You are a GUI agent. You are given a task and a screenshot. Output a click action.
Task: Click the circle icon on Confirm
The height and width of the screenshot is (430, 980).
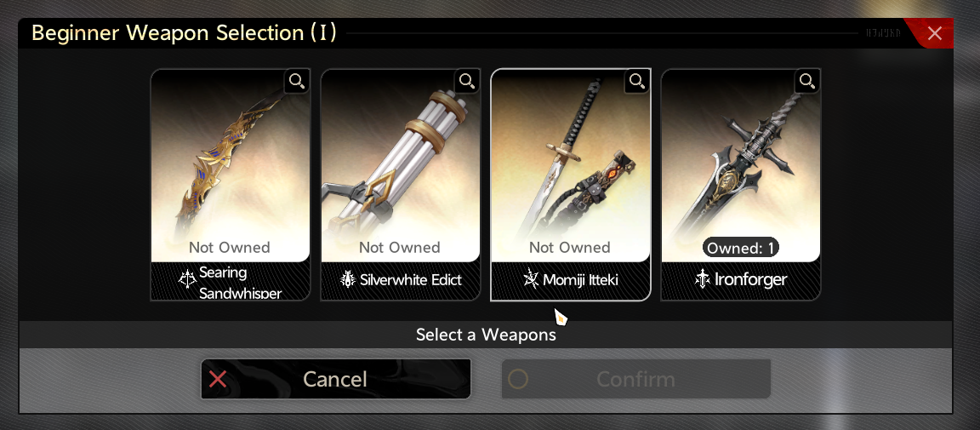(518, 379)
